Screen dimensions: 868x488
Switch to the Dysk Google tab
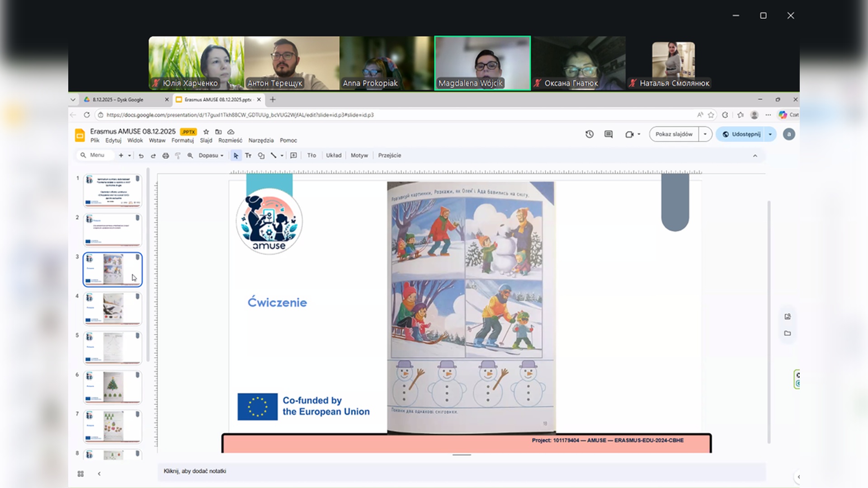click(x=118, y=99)
